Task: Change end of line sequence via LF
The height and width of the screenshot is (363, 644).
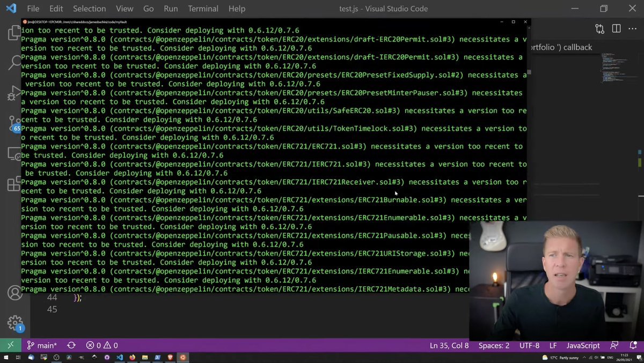Action: click(553, 345)
